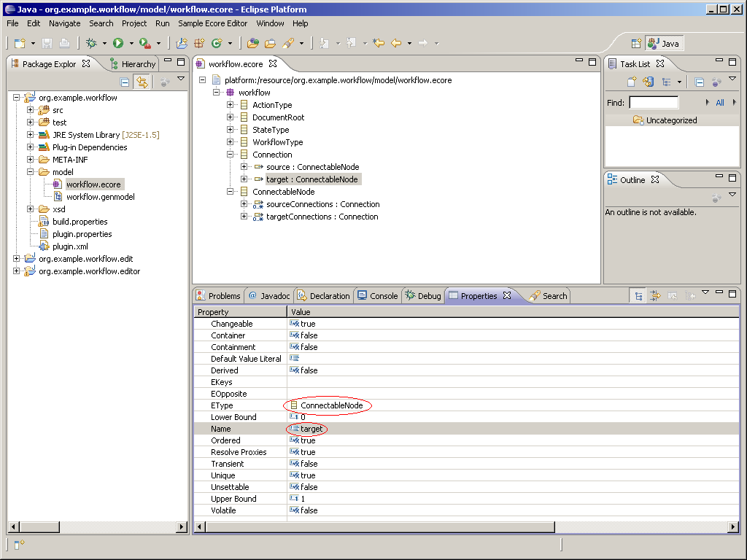This screenshot has width=747, height=560.
Task: Click the Back navigation arrow in toolbar
Action: tap(396, 43)
